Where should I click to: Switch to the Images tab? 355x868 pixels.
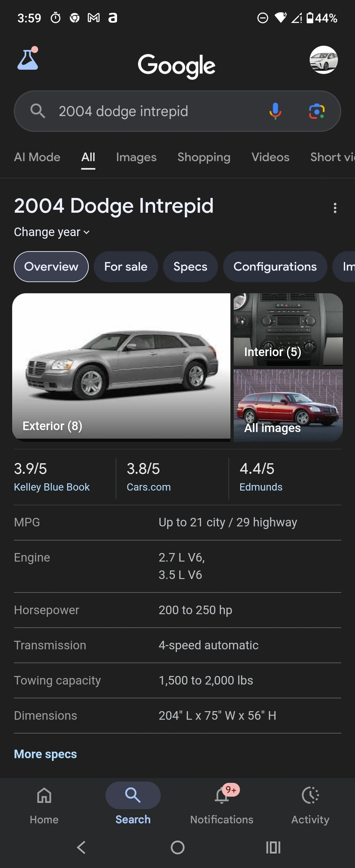136,157
